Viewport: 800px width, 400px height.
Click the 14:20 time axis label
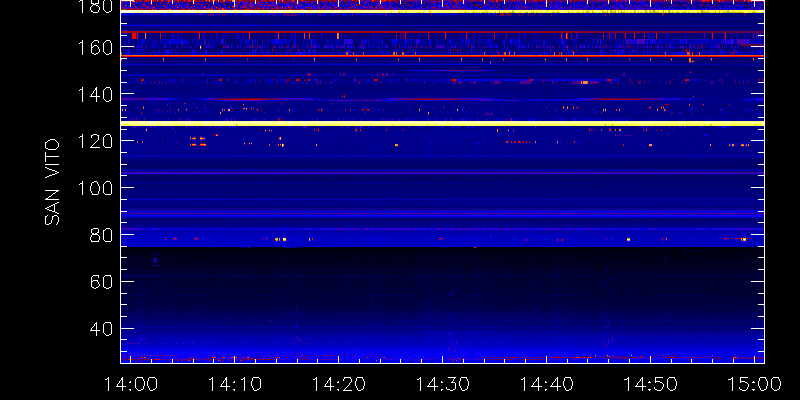click(338, 384)
